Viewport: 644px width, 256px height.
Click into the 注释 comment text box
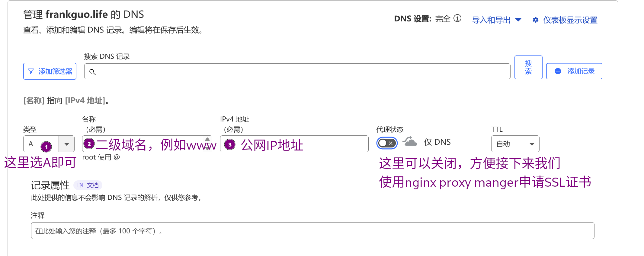click(x=312, y=231)
